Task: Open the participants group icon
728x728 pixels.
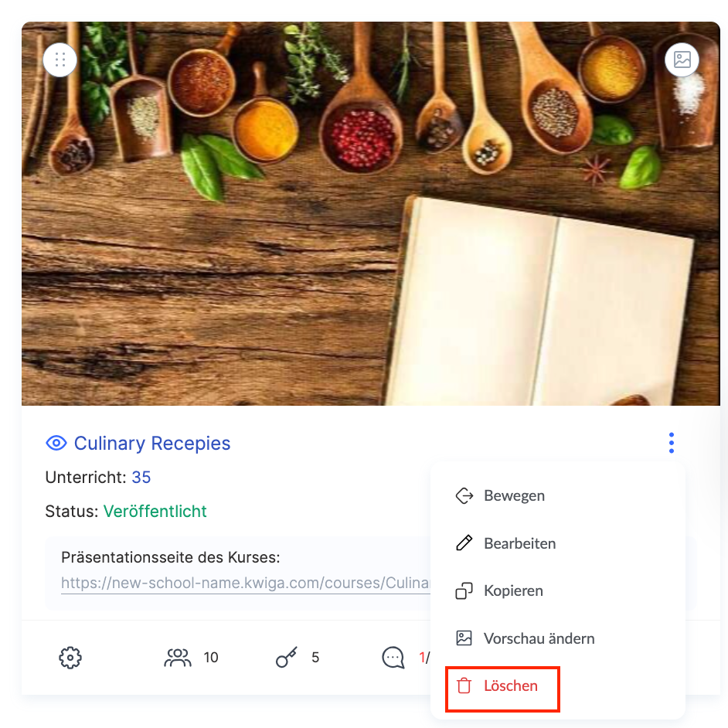Action: (x=177, y=658)
